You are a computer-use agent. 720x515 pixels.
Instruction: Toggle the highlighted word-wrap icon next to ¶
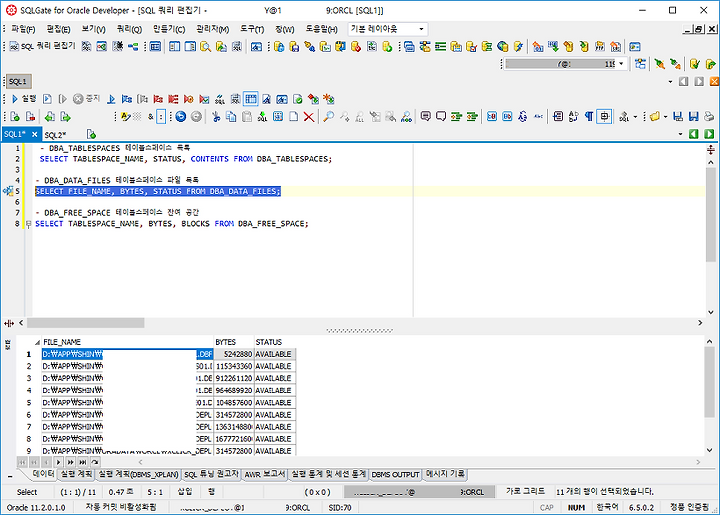coord(604,117)
